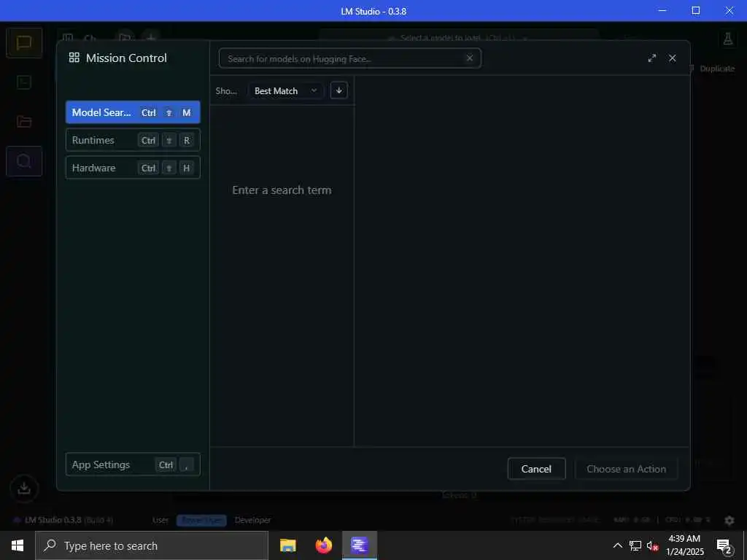Click the LM Studio taskbar icon
Screen dimensions: 747x560
click(360, 545)
